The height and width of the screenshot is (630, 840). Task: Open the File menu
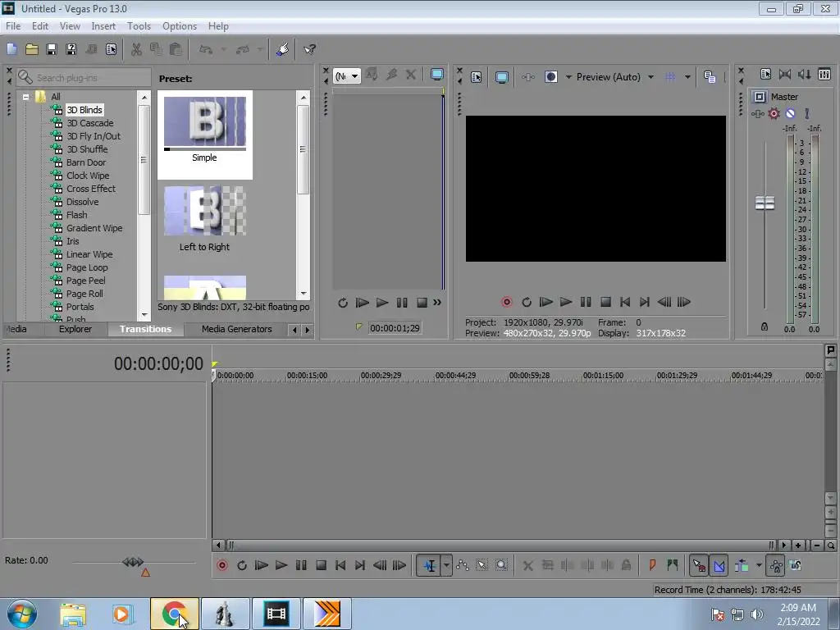[x=13, y=25]
